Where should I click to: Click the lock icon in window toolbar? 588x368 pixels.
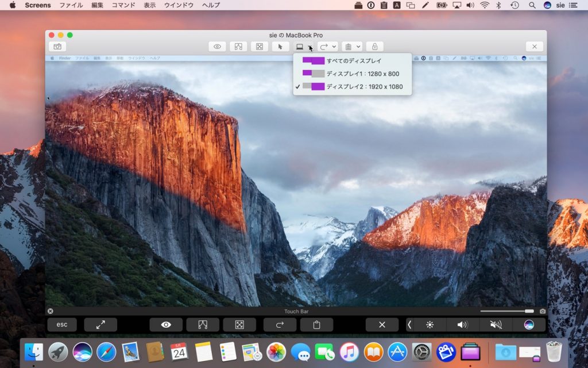point(374,47)
